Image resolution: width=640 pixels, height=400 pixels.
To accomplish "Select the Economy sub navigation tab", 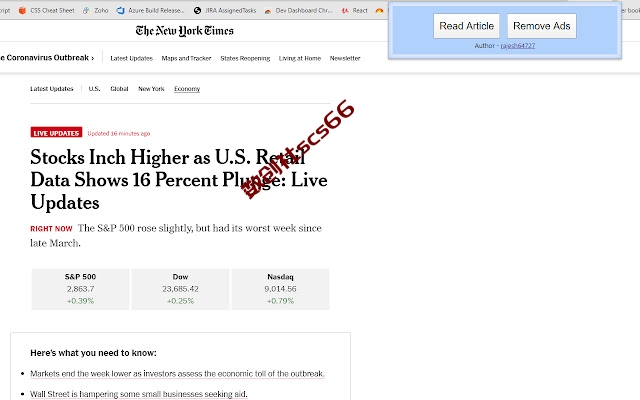I will pos(187,89).
